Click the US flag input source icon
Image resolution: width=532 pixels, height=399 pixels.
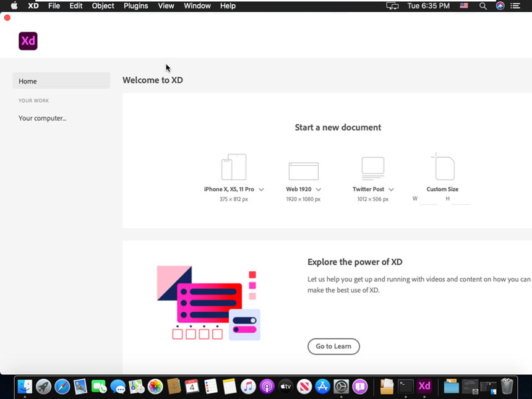464,6
